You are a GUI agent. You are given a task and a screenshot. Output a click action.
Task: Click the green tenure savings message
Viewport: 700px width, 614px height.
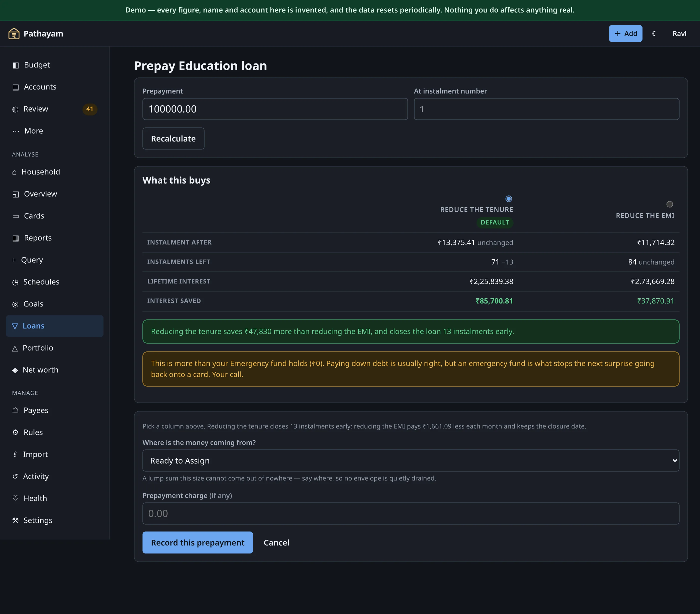pos(410,331)
